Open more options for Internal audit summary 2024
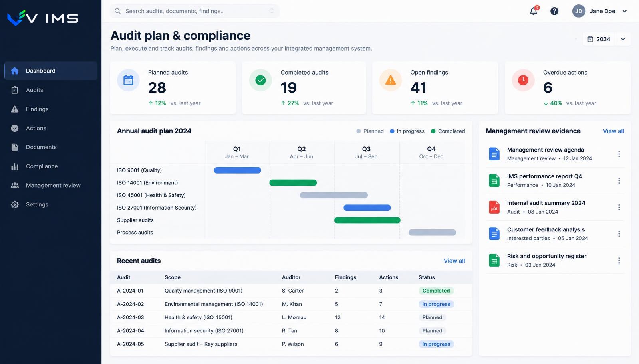This screenshot has width=639, height=364. (x=619, y=207)
